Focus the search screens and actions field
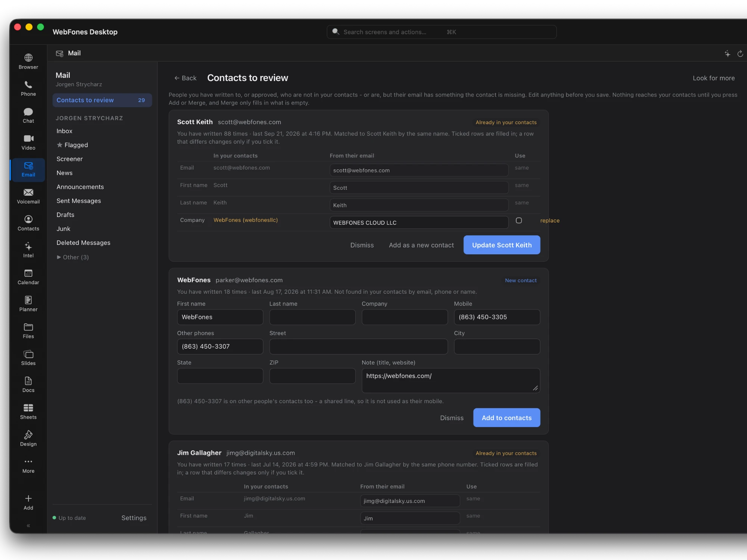This screenshot has width=747, height=560. tap(441, 32)
